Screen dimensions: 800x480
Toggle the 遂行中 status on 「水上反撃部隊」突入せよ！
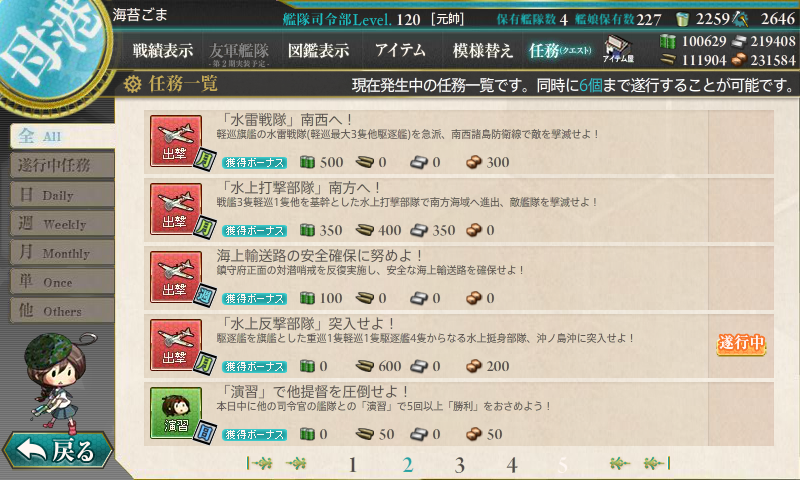tap(741, 343)
